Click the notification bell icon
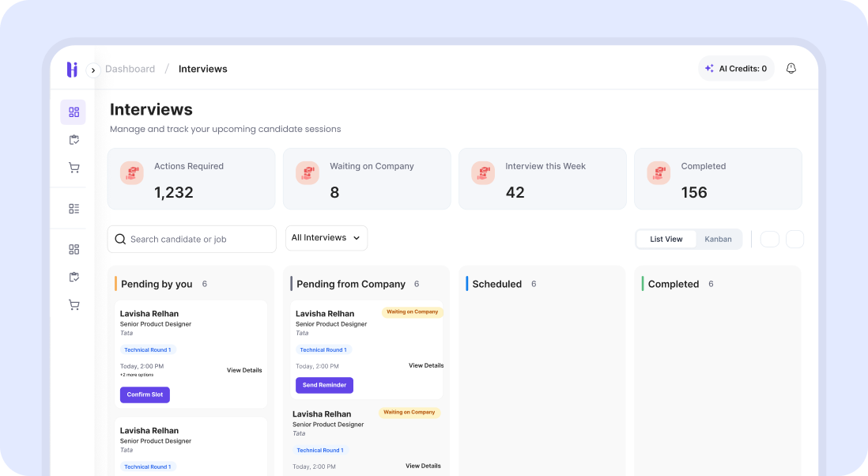This screenshot has height=476, width=868. click(791, 69)
